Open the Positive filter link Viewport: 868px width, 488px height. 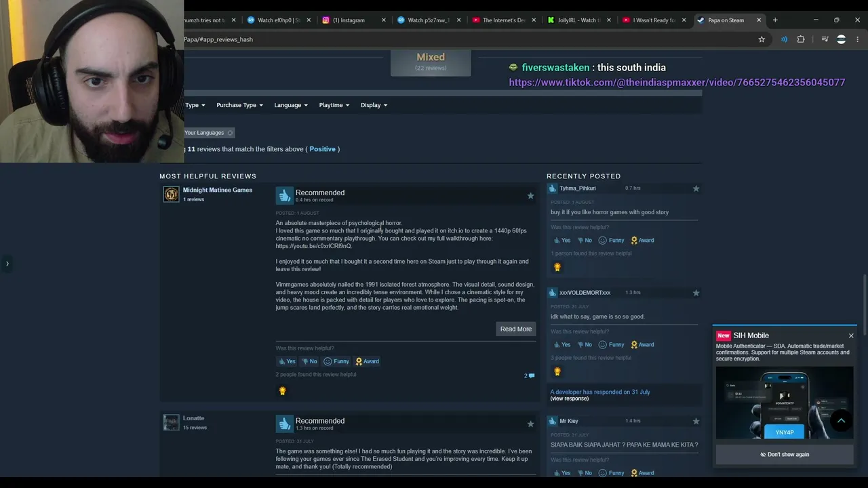click(322, 149)
